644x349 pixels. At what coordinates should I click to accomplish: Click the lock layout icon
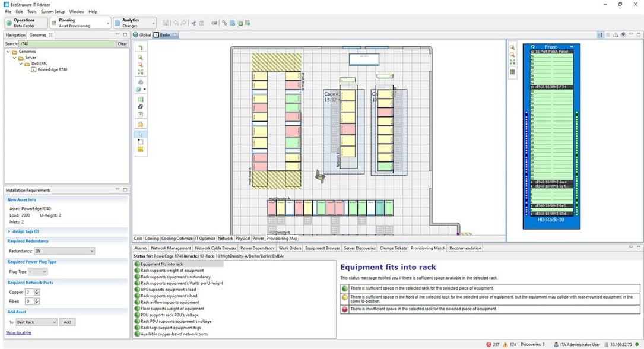141,124
